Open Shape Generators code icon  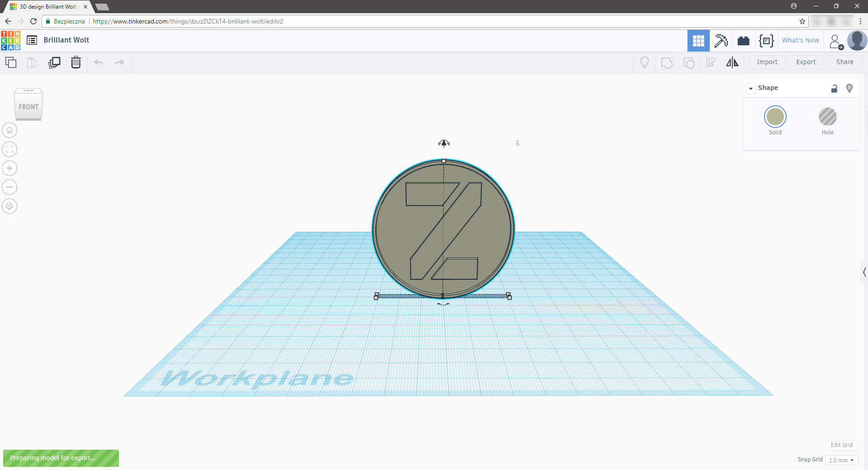coord(766,41)
